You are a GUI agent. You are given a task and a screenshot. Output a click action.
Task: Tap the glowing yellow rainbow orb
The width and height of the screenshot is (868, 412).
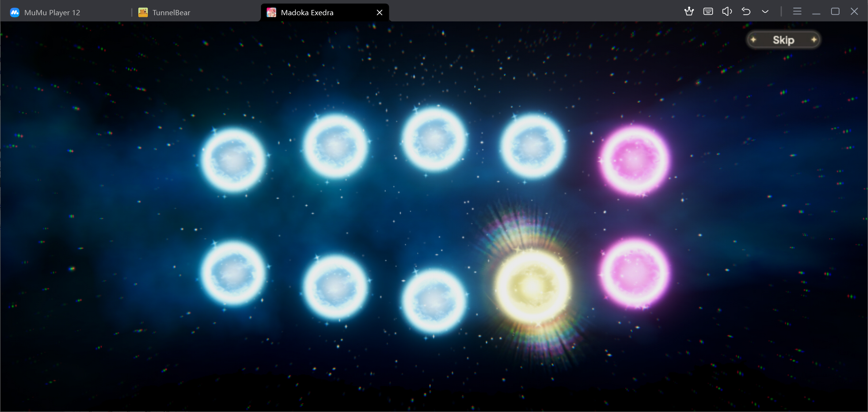tap(532, 286)
